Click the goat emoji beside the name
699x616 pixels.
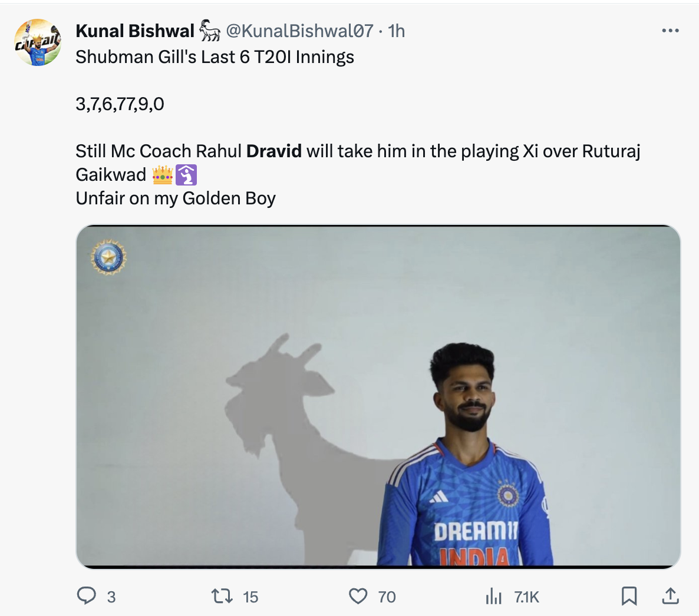click(209, 31)
